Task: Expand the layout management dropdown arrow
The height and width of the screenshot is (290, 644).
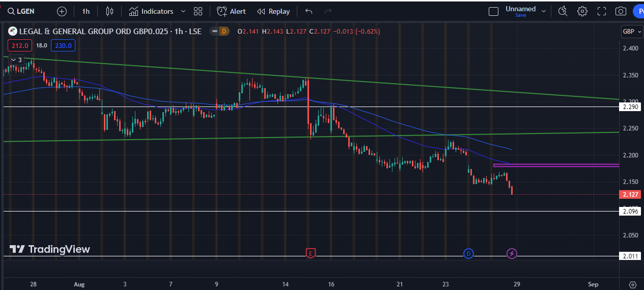Action: (544, 11)
